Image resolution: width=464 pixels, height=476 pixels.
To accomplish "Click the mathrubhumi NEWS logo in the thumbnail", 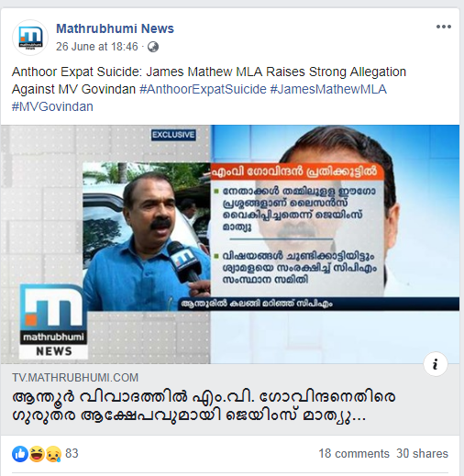I will 53,321.
